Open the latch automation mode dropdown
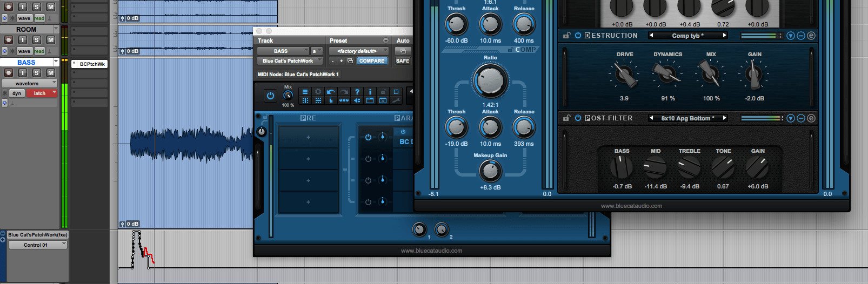This screenshot has width=868, height=284. click(42, 93)
